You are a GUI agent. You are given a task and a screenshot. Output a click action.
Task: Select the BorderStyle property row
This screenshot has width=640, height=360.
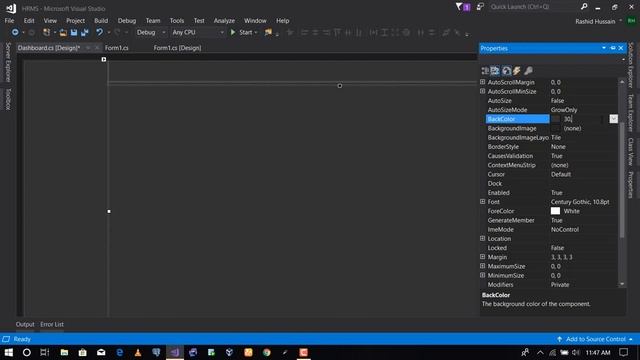(x=551, y=147)
